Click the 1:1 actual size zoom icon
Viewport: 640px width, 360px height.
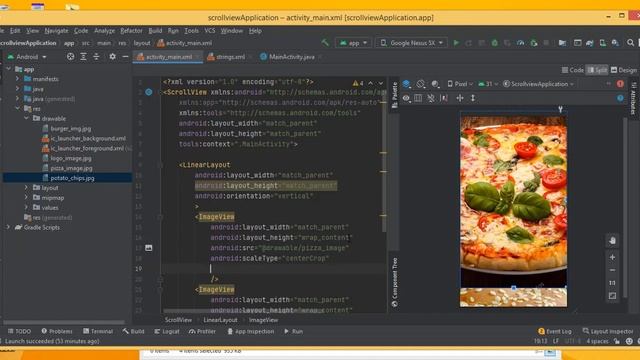[612, 282]
